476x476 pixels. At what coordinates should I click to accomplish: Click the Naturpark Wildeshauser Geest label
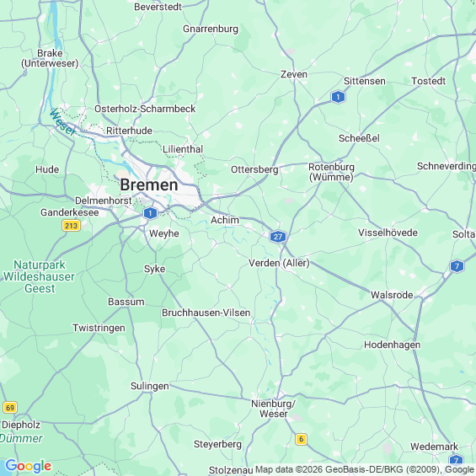click(x=39, y=276)
